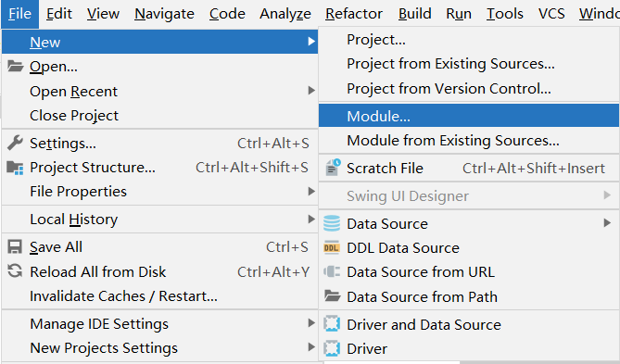Click the Data Source from URL icon

tap(332, 272)
